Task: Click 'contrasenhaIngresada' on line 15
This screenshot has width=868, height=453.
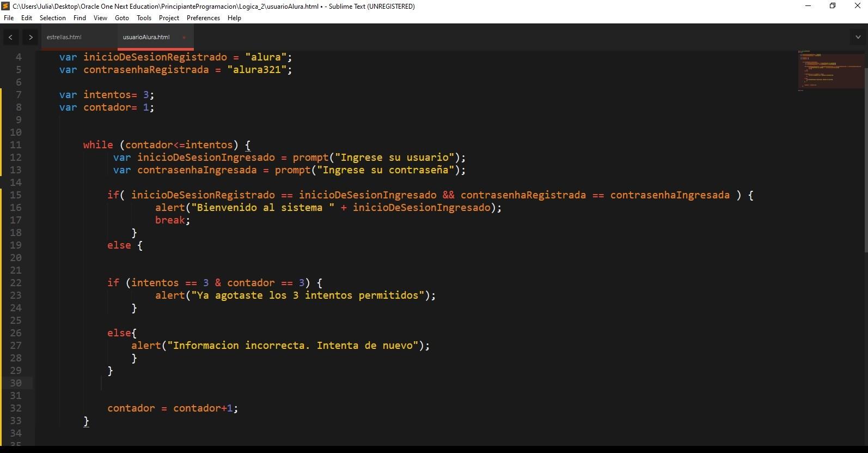Action: 670,195
